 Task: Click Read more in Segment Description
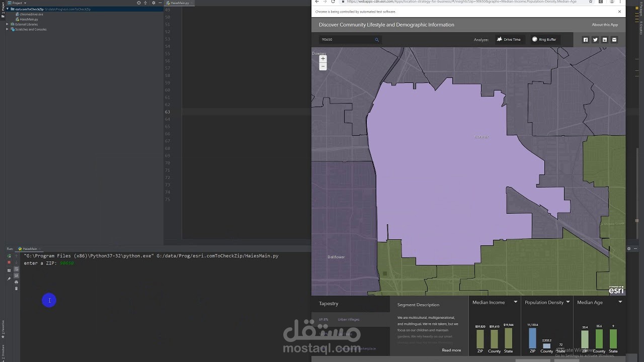(451, 350)
